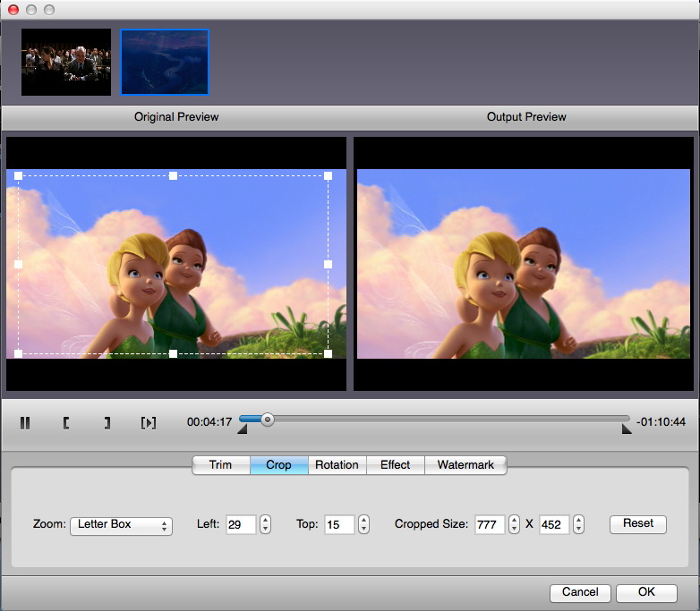
Task: Set trim end with right bracket icon
Action: [x=107, y=422]
